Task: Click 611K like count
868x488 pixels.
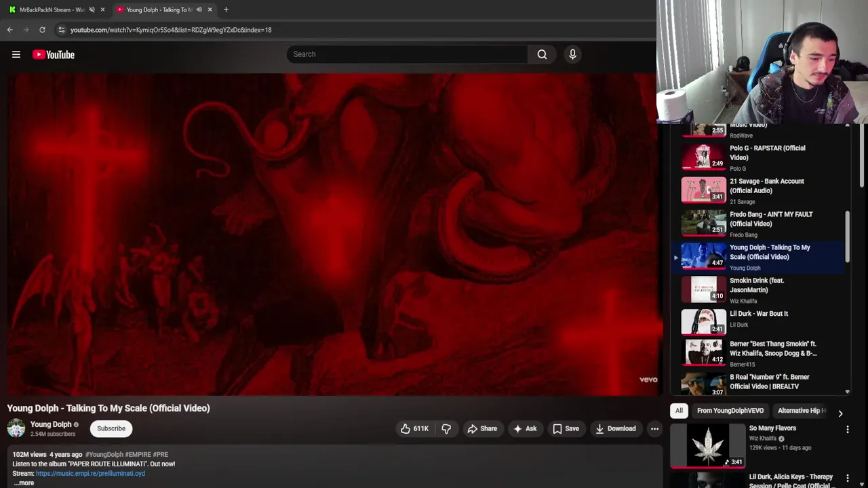Action: pos(421,428)
